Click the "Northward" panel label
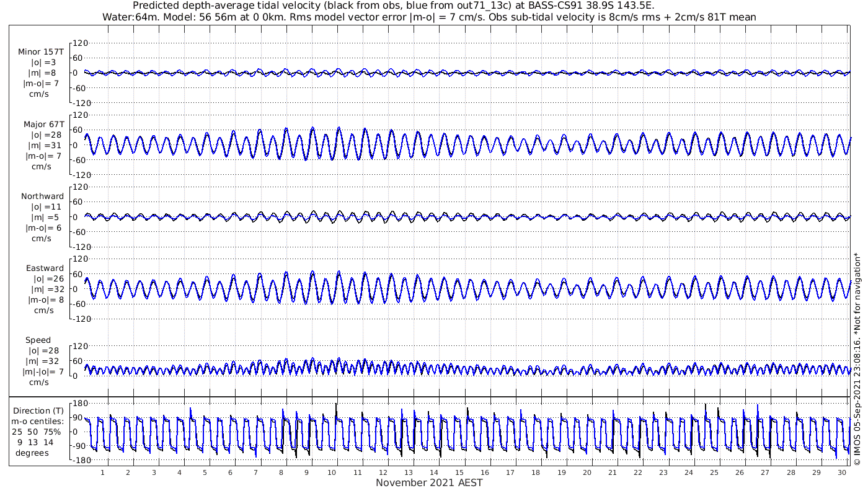868x496 pixels. click(x=42, y=197)
